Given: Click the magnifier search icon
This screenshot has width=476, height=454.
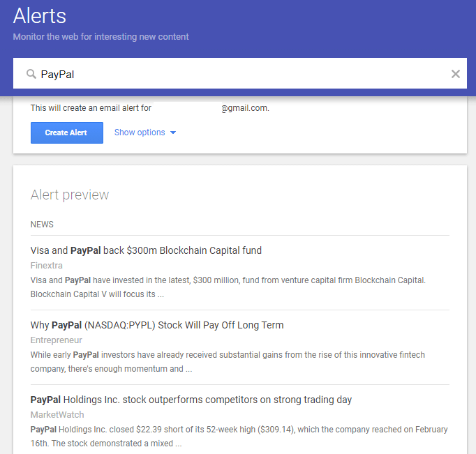Looking at the screenshot, I should (x=31, y=74).
